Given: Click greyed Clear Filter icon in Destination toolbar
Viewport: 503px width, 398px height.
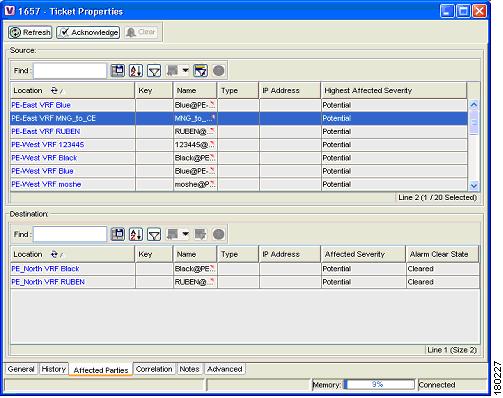Looking at the screenshot, I should click(x=172, y=234).
